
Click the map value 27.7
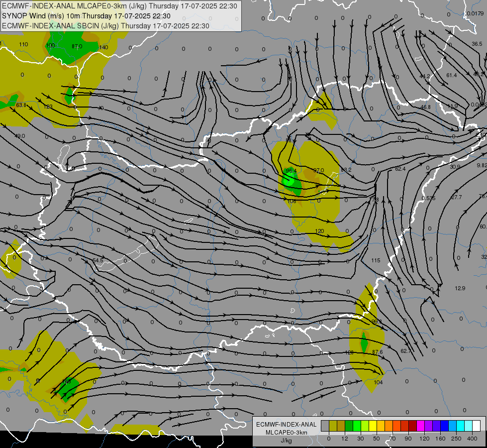[x=457, y=197]
